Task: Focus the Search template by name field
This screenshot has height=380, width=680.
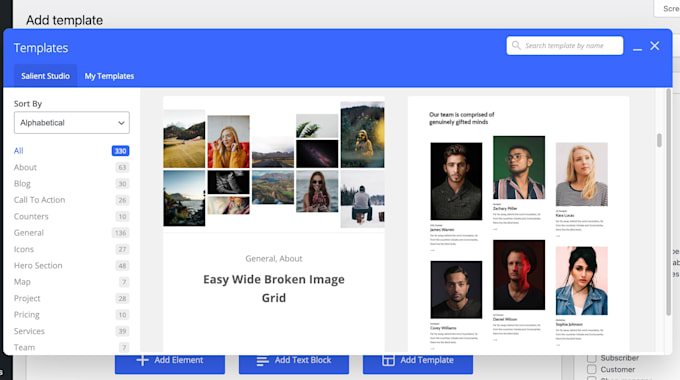Action: tap(565, 46)
